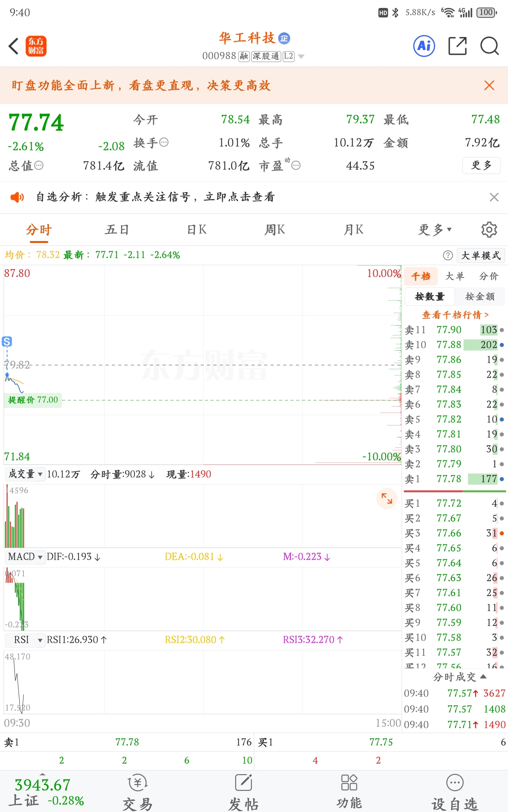Open 查看千档行情 link
Viewport: 508px width, 812px height.
[x=455, y=315]
